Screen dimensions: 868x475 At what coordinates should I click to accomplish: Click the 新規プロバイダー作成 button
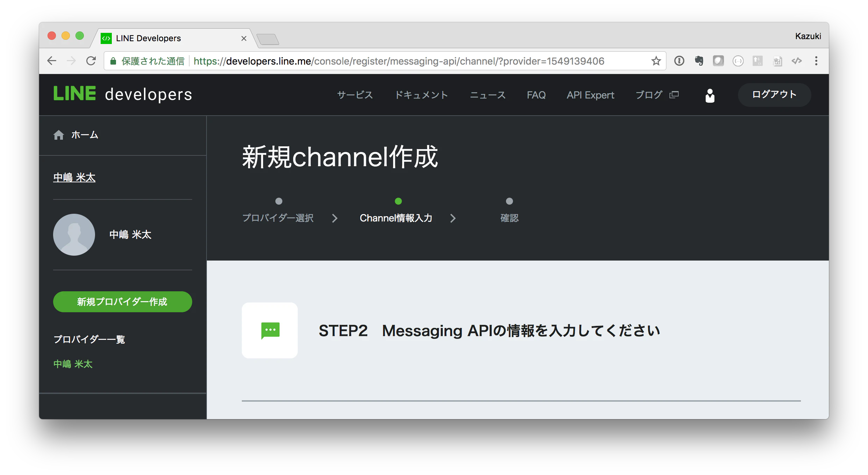[123, 302]
